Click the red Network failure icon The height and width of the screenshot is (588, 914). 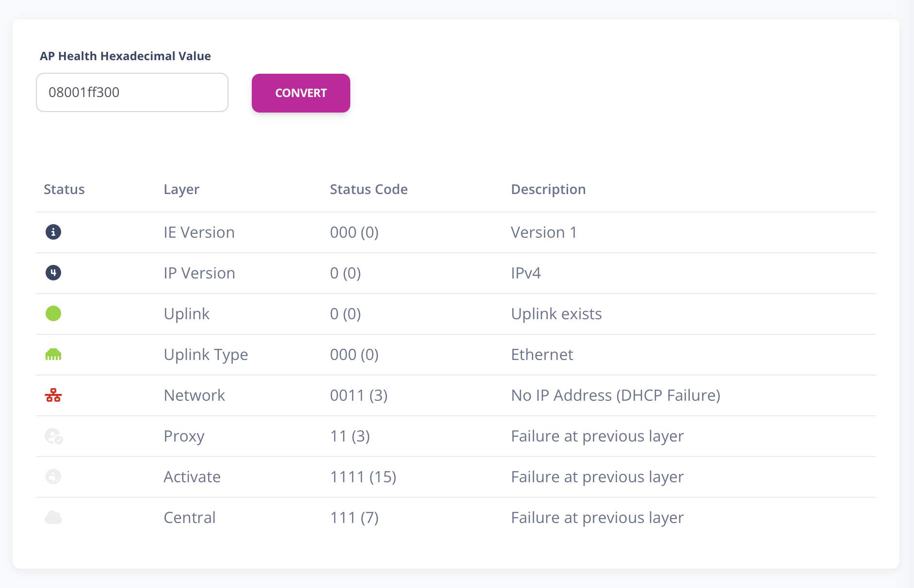[53, 395]
